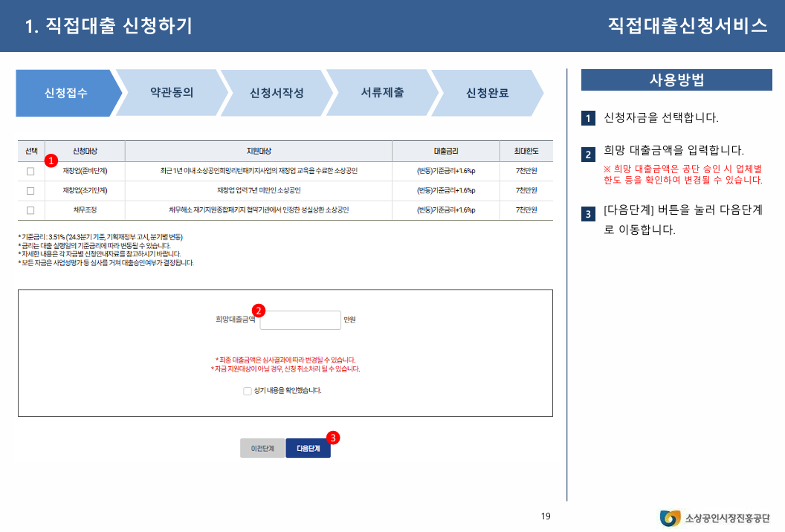Select the 약관동의 step arrow
Image resolution: width=785 pixels, height=532 pixels.
tap(171, 93)
